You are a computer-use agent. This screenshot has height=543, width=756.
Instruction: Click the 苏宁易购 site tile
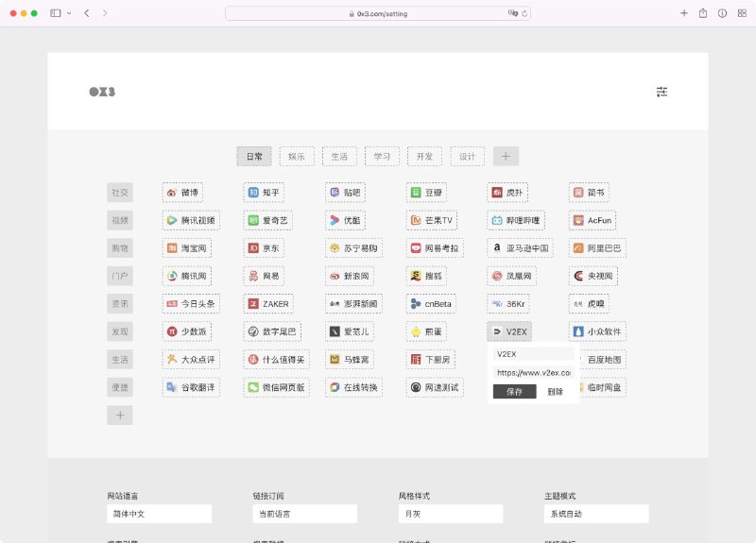click(353, 248)
